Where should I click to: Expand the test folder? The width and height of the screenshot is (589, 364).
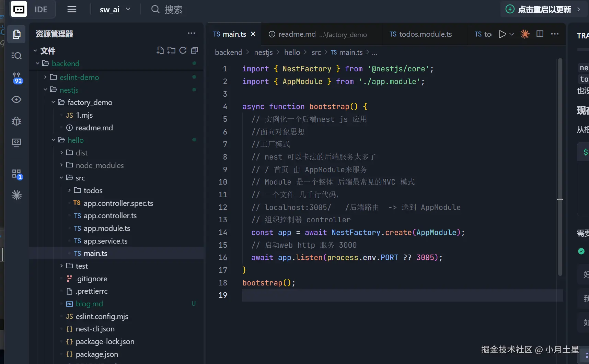[x=61, y=266]
